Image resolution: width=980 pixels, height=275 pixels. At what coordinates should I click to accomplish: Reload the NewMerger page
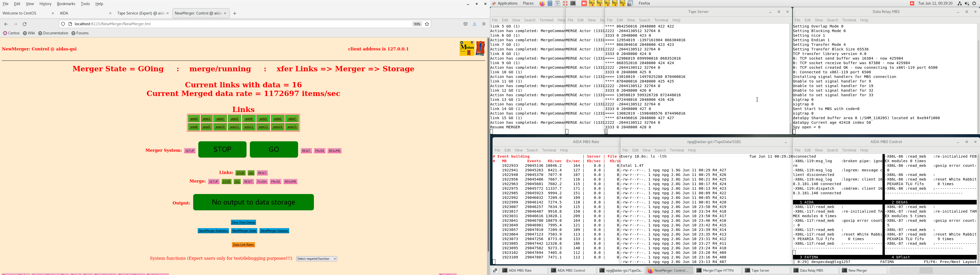coord(25,24)
